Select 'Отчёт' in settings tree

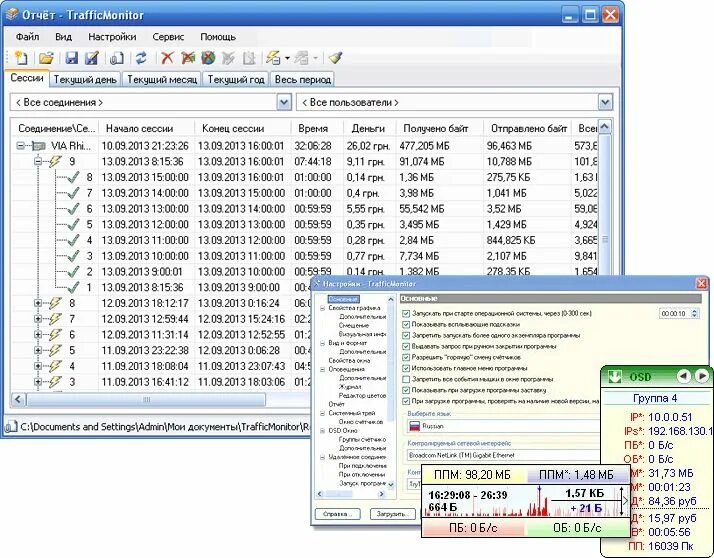tap(337, 404)
